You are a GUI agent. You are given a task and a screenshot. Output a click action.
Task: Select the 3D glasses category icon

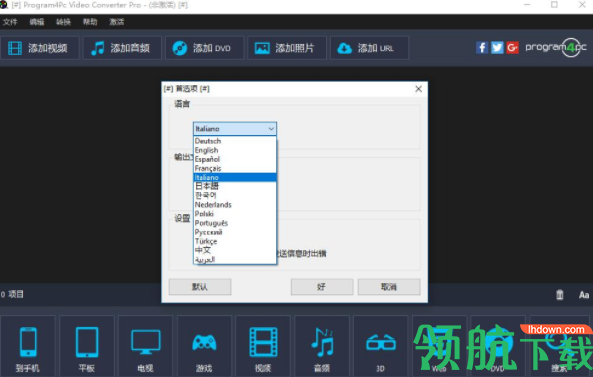pos(381,342)
